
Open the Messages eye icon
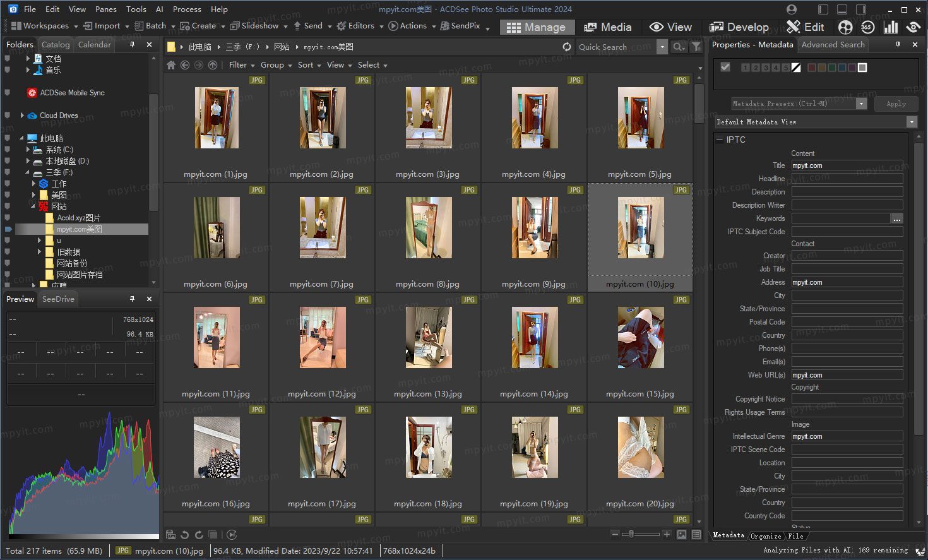click(x=913, y=27)
